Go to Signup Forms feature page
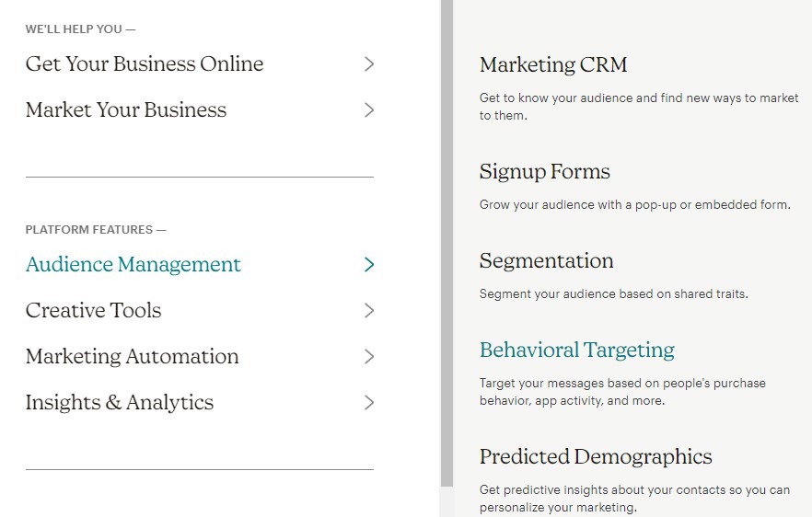The image size is (812, 517). point(545,171)
